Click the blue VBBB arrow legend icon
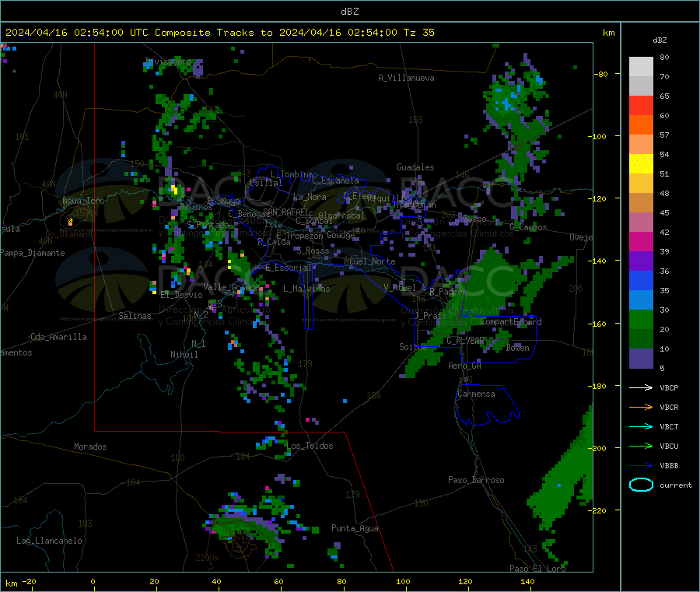Screen dimensions: 700x592 [x=641, y=466]
